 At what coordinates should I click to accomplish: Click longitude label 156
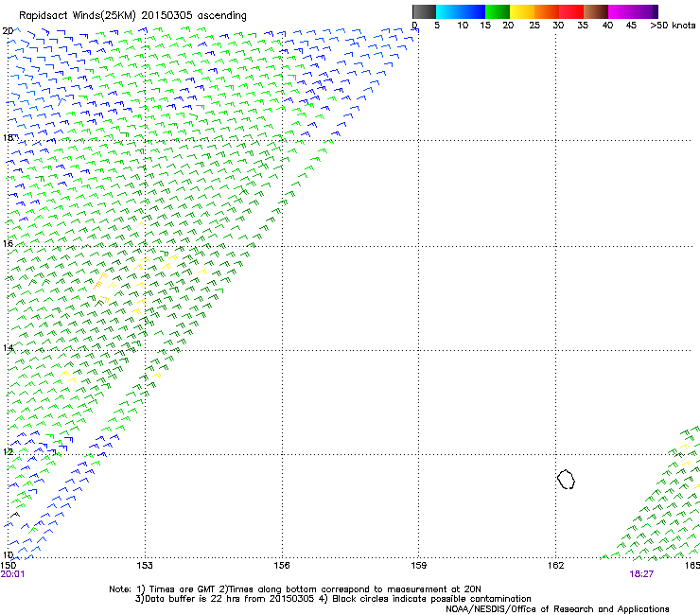282,566
